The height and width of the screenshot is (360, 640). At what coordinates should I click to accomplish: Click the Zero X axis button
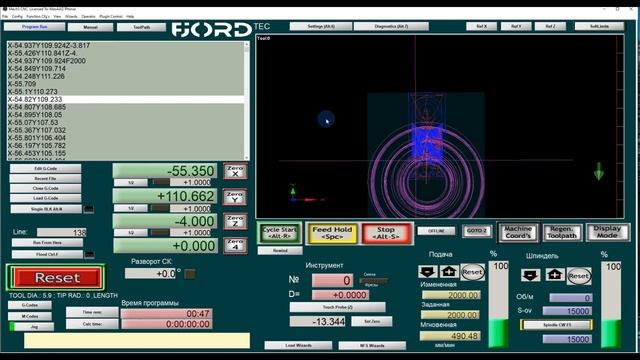(235, 171)
